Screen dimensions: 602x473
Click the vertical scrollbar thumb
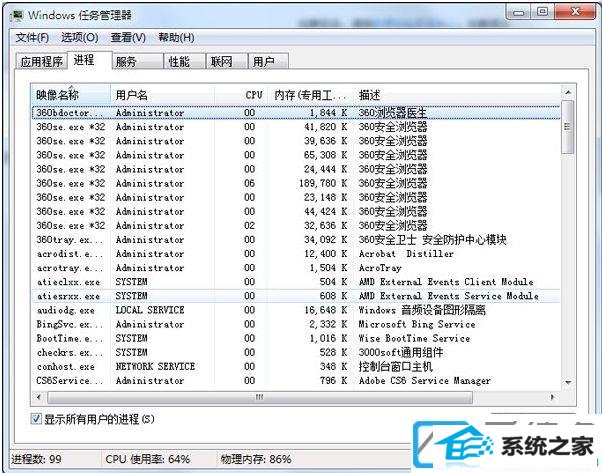pos(568,127)
